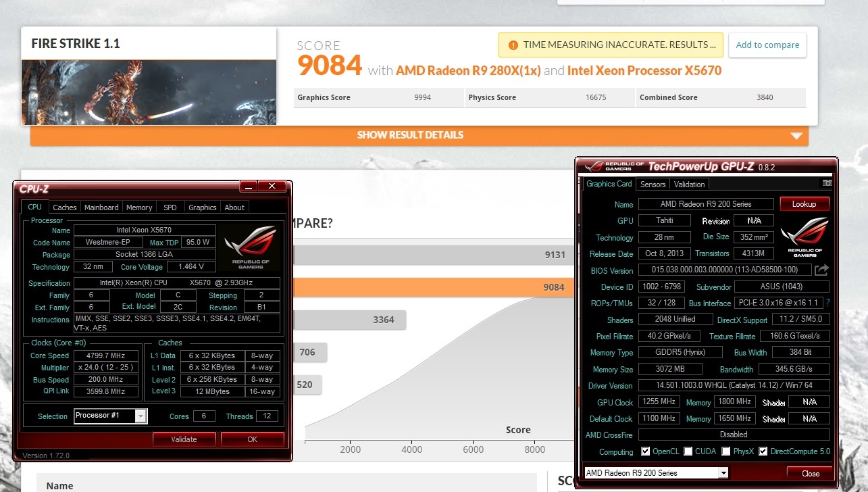
Task: Open the Intel Xeon Processor X5670 link
Action: click(x=644, y=70)
